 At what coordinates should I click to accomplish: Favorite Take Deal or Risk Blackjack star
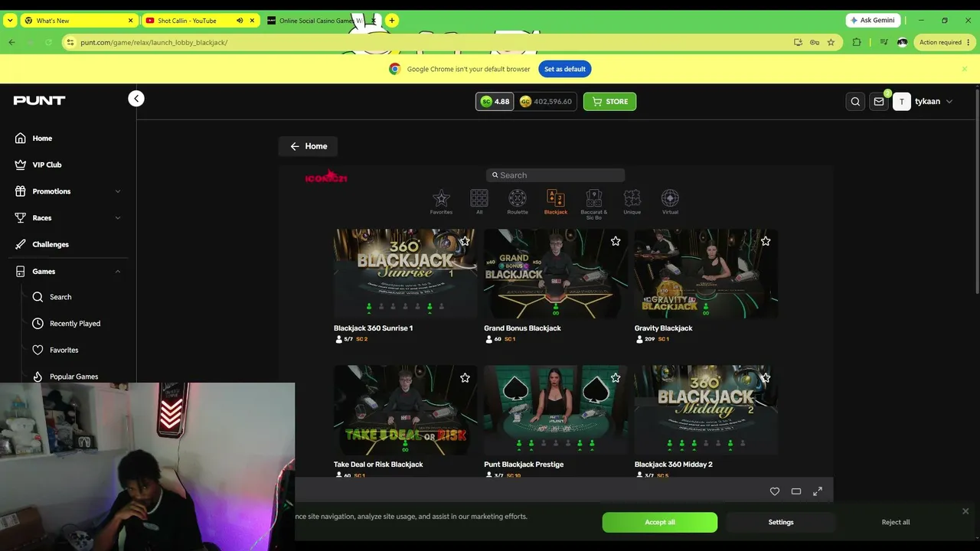465,377
